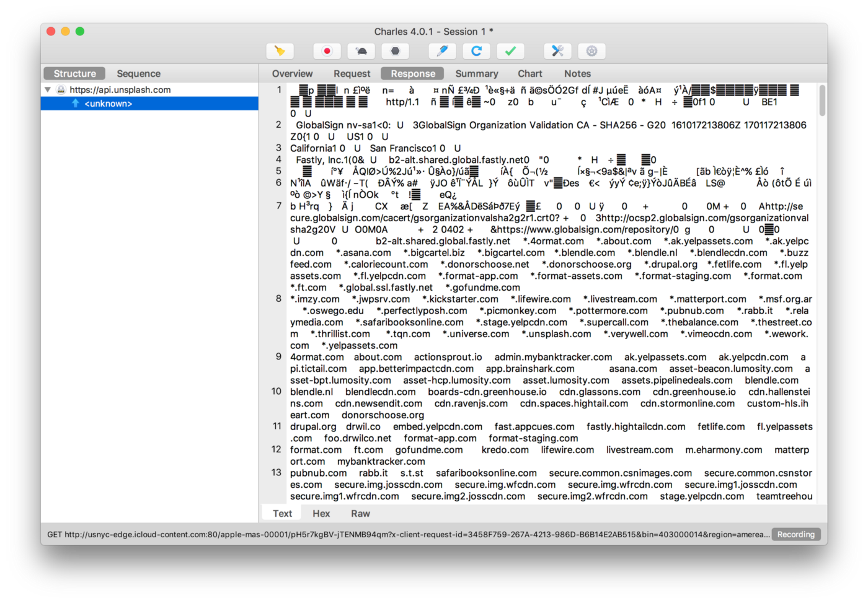The height and width of the screenshot is (603, 868).
Task: Click the text 'drupal.org drwil.co embed.yelpcdn.com'
Action: 386,426
